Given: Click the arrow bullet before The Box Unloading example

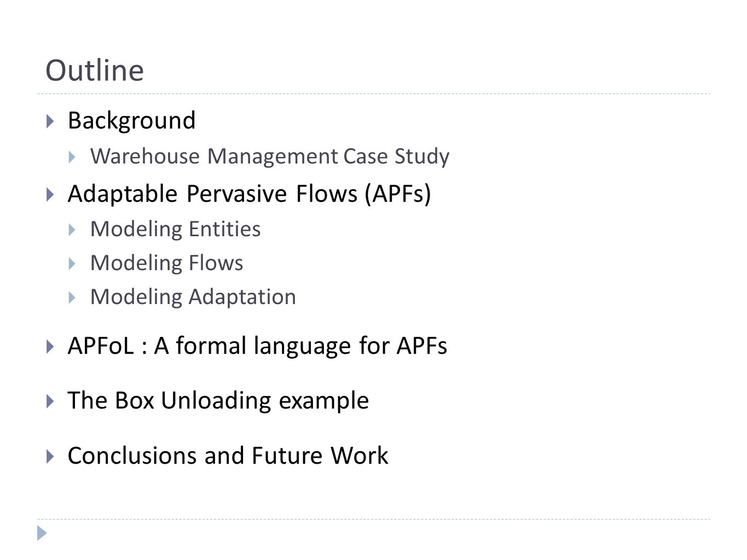Looking at the screenshot, I should click(50, 401).
